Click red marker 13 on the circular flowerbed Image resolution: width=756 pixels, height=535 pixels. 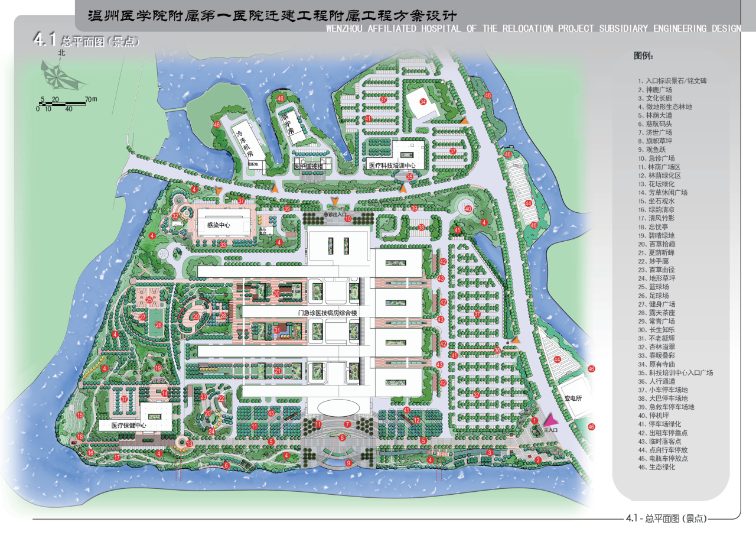click(x=189, y=443)
